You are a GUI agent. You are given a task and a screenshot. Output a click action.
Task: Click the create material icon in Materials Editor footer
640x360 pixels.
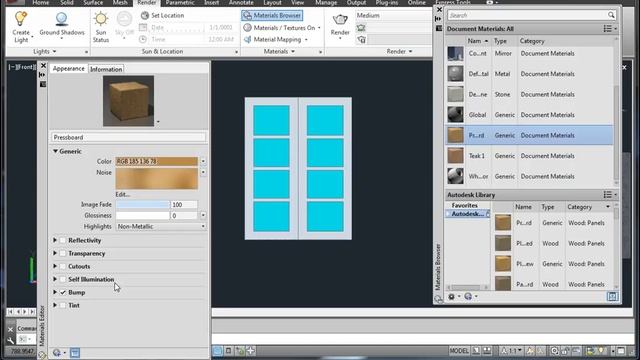pos(57,353)
